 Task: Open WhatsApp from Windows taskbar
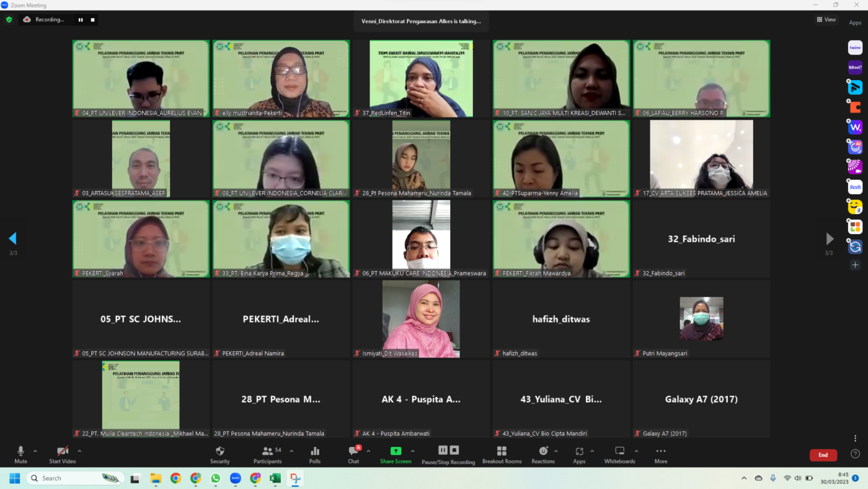click(215, 478)
